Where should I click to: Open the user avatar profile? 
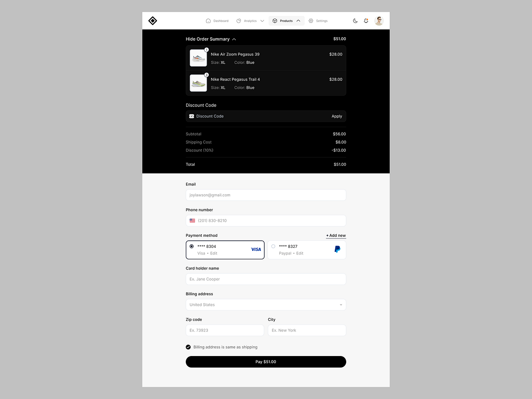click(379, 21)
